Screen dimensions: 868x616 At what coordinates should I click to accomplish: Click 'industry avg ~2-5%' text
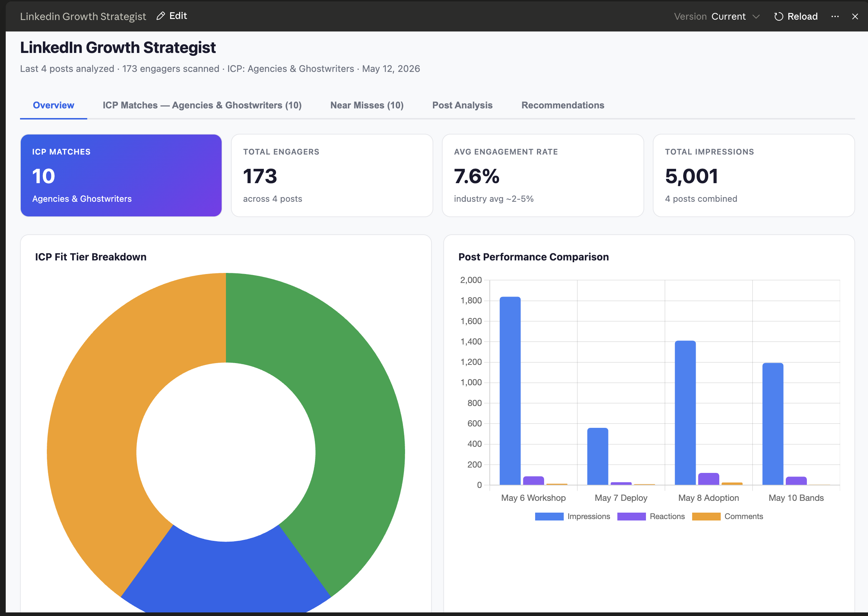(x=493, y=199)
